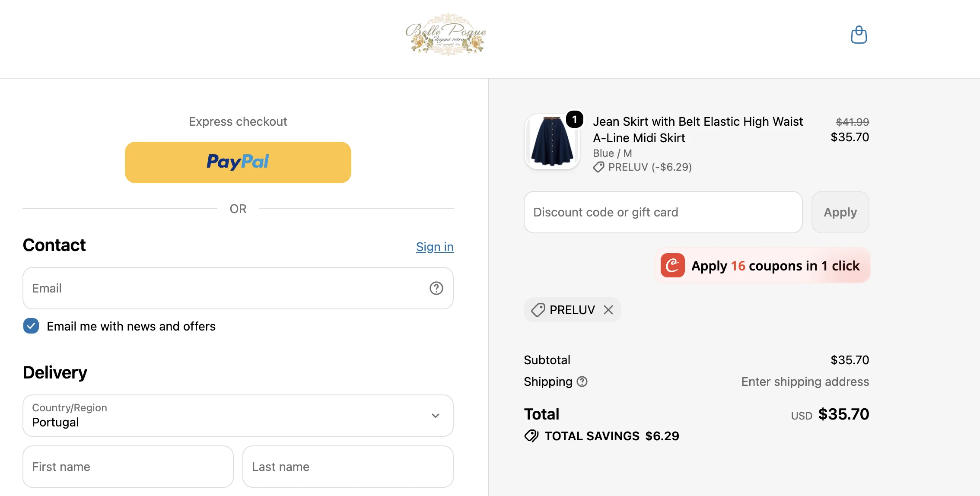980x496 pixels.
Task: Click the PRELUV tag icon chip
Action: pos(538,310)
